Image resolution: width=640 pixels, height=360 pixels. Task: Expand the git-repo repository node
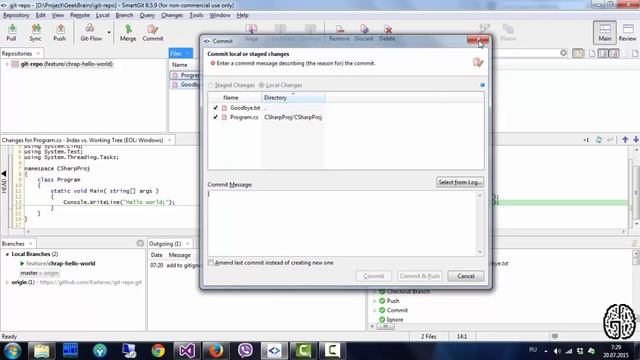[x=7, y=64]
